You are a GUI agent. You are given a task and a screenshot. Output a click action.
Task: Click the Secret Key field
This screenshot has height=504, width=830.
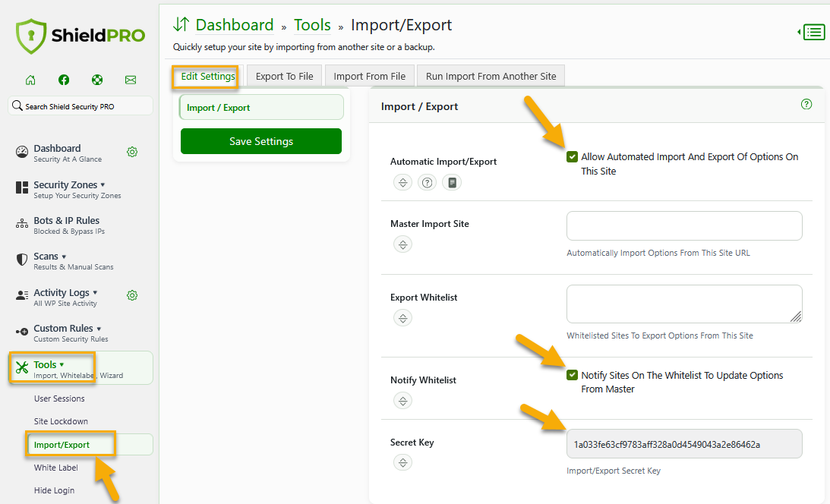coord(684,444)
